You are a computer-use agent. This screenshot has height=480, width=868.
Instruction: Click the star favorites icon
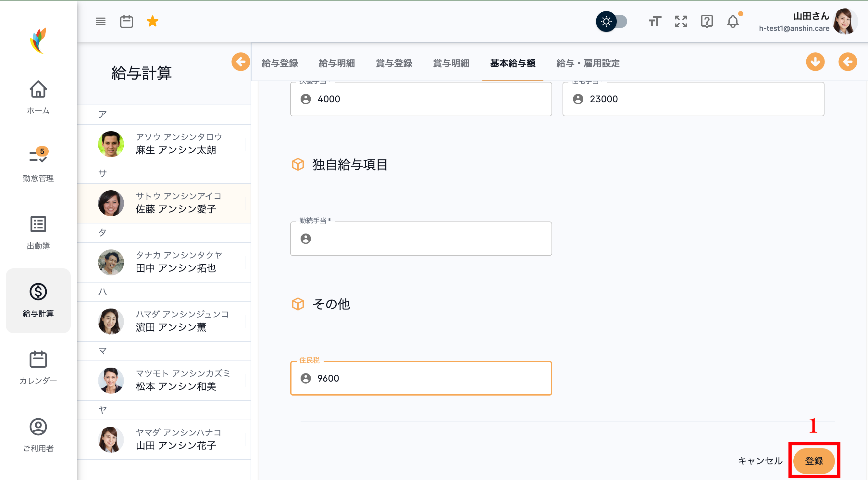click(152, 21)
